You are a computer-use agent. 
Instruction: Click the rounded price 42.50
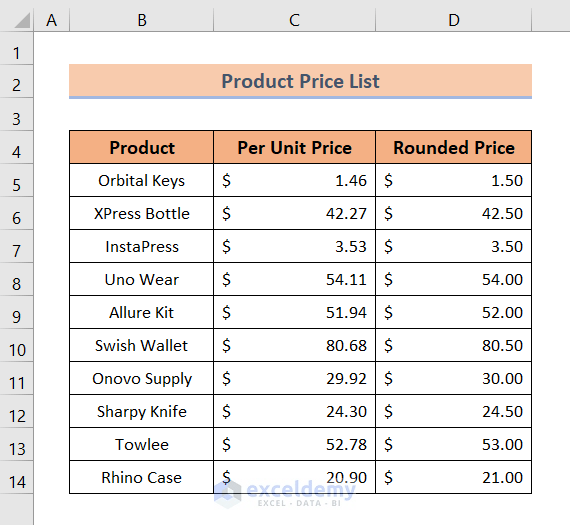[x=453, y=213]
